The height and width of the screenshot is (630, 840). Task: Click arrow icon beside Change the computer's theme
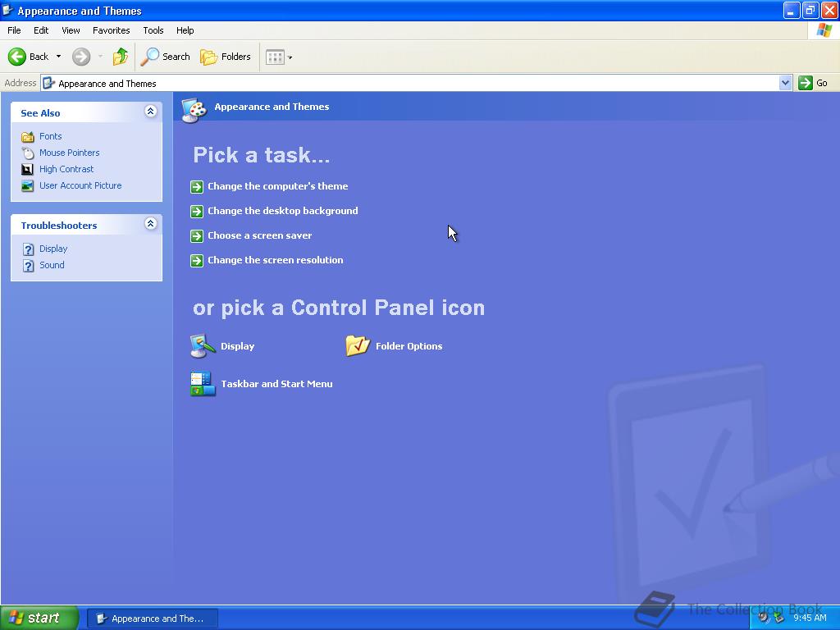click(197, 186)
